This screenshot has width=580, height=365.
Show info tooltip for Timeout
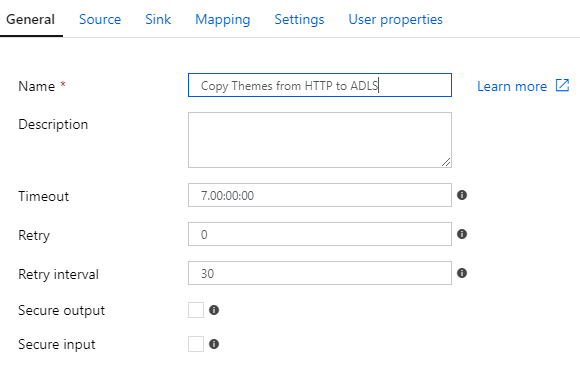click(462, 195)
